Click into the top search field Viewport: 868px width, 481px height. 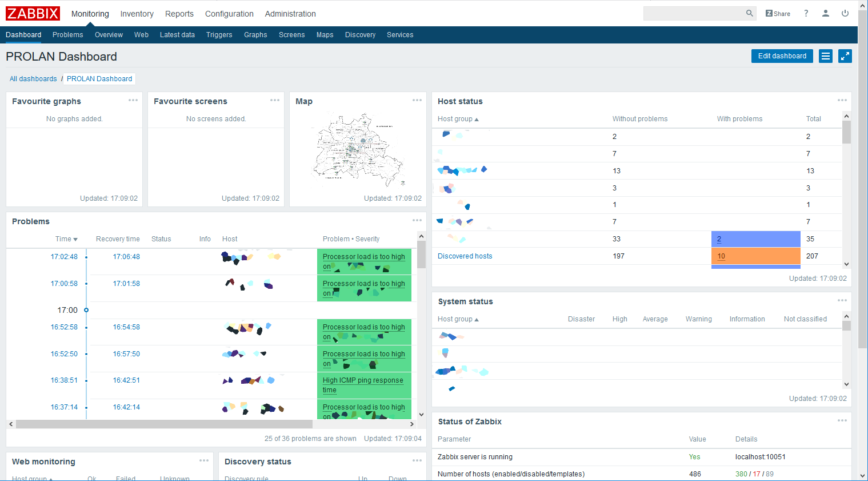click(x=693, y=13)
